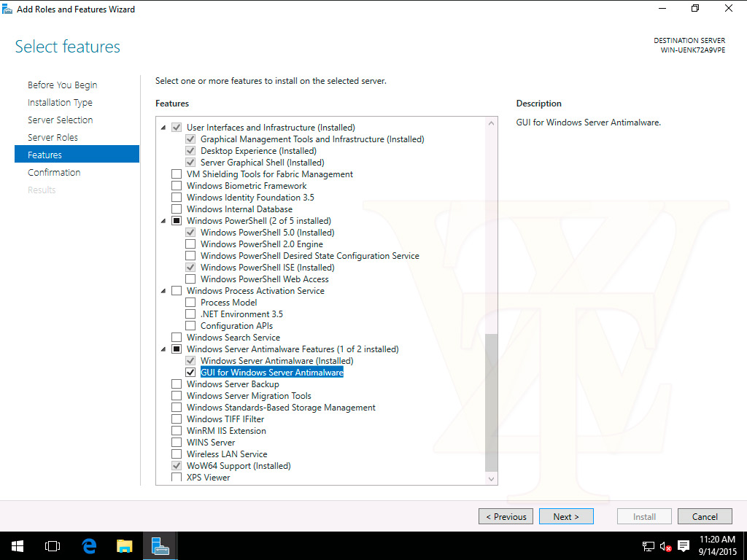Click the features list scrollbar thumb
The width and height of the screenshot is (747, 560).
point(491,401)
